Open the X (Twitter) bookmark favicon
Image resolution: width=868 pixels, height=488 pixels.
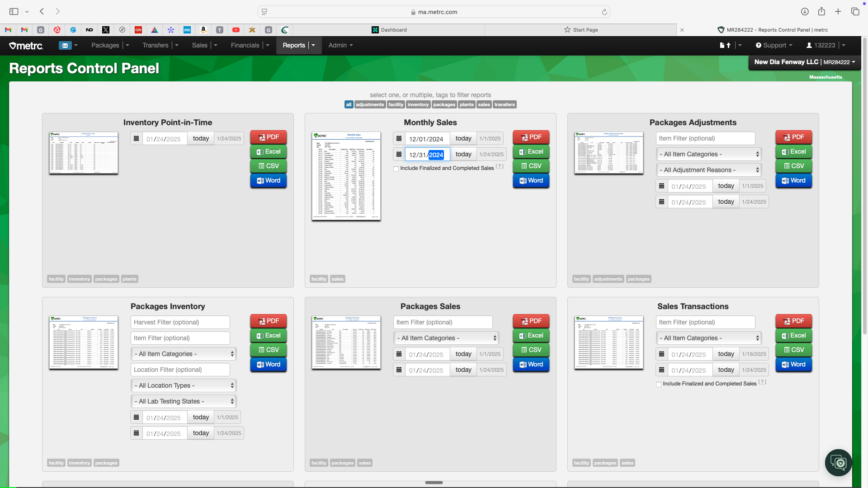coord(106,30)
